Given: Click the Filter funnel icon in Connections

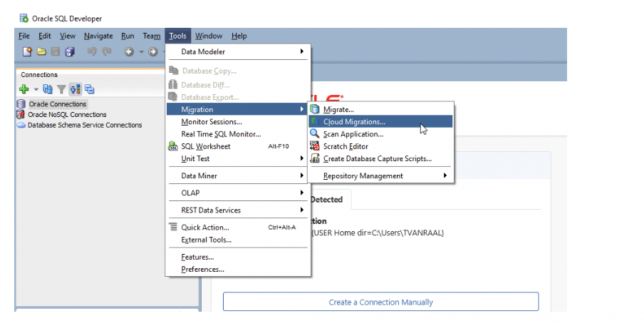Looking at the screenshot, I should pos(61,88).
